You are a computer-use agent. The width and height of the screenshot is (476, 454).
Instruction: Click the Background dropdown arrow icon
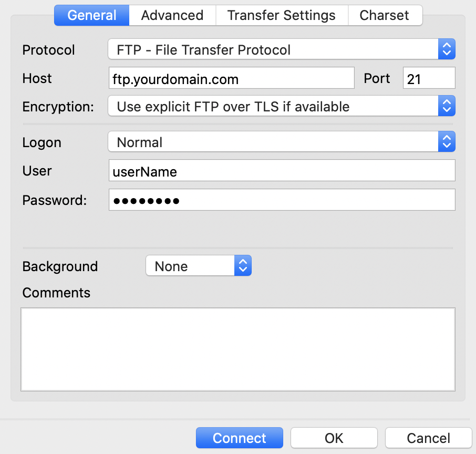243,265
